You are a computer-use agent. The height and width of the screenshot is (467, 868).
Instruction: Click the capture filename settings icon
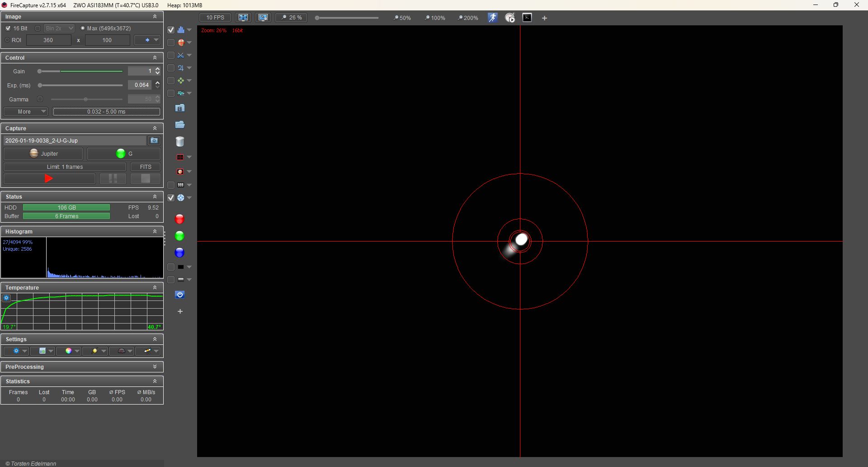tap(154, 141)
